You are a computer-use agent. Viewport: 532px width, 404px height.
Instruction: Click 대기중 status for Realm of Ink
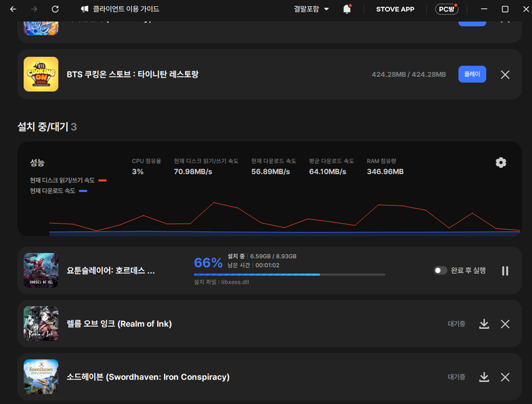pyautogui.click(x=456, y=324)
